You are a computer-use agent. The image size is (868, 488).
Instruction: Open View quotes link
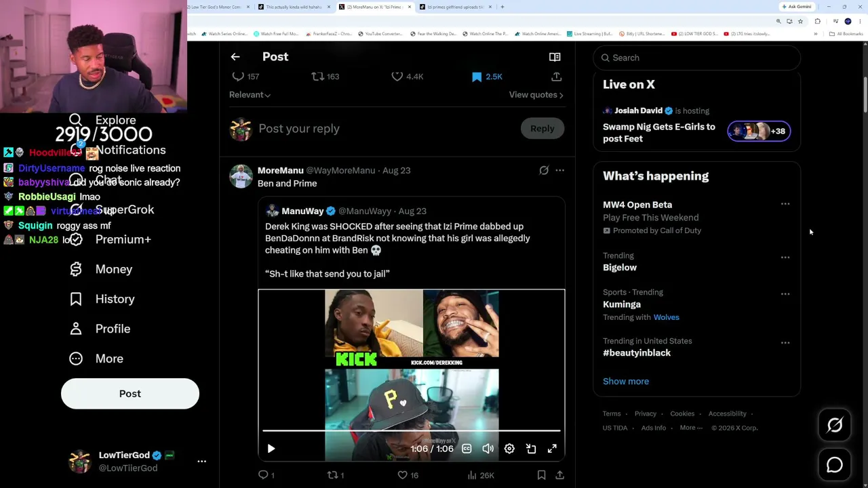click(x=536, y=95)
